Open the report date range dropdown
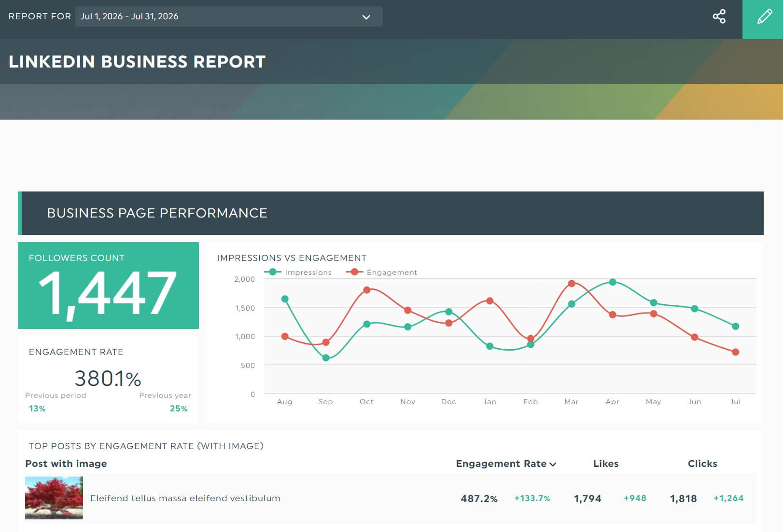The image size is (783, 532). 229,16
